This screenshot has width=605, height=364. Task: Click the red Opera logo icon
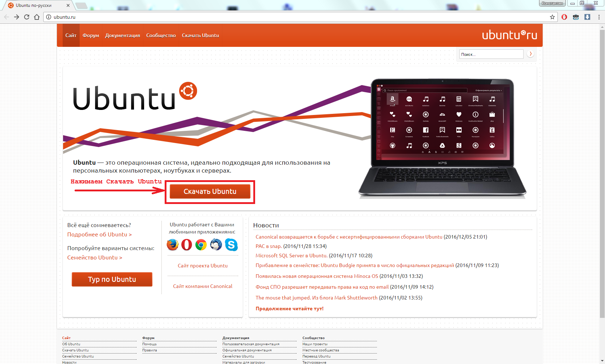point(187,245)
